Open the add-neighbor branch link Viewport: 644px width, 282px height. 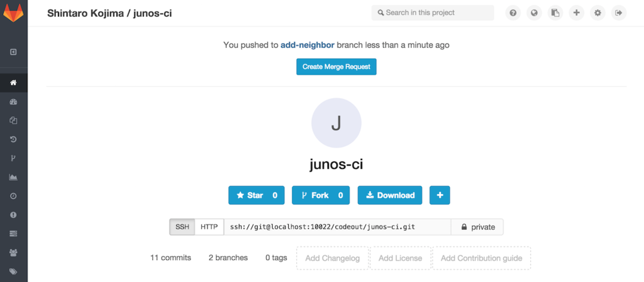coord(307,45)
